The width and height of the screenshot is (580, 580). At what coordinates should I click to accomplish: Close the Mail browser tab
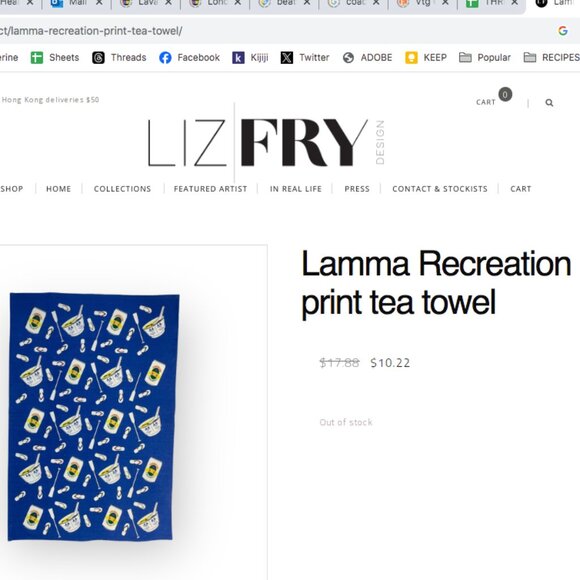pos(99,3)
